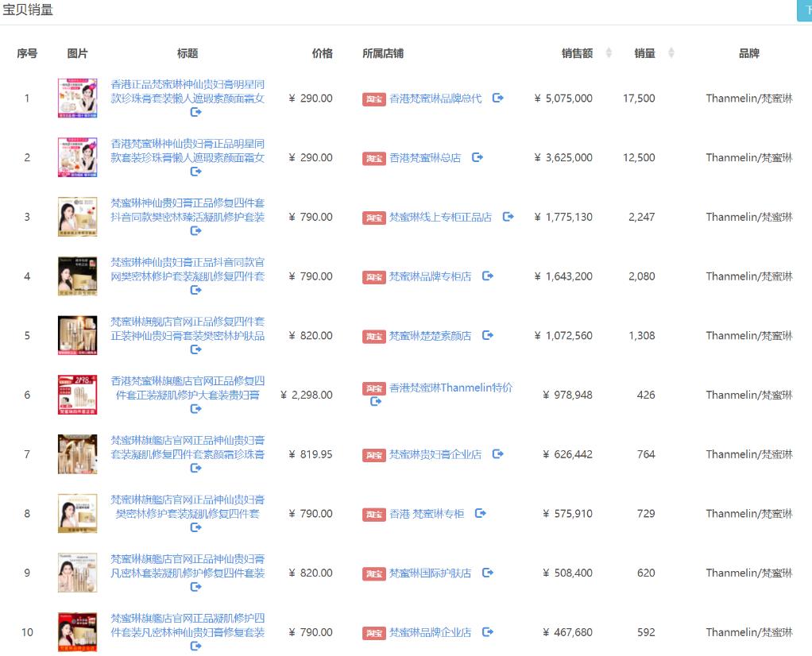The image size is (812, 656).
Task: Open shop link icon beside 梵蜜琳品牌企业店
Action: point(488,631)
